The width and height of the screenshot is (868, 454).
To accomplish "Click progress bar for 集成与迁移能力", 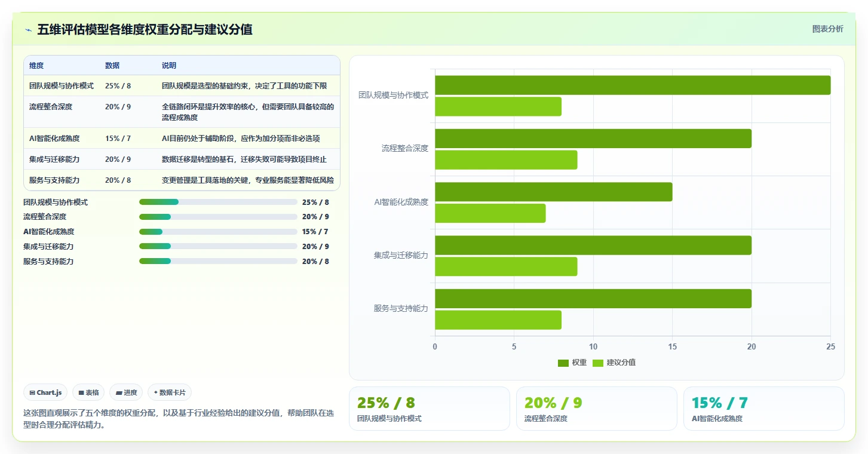I will (x=218, y=246).
